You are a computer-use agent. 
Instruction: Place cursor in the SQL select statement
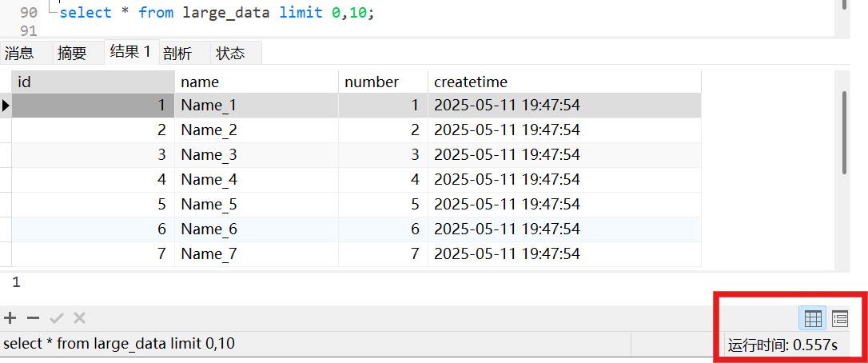pos(216,13)
